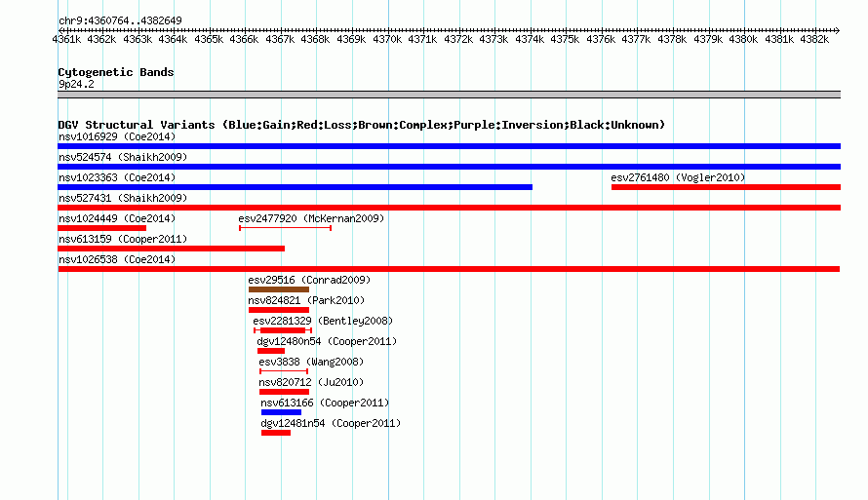Select nsv1023363 (Coe2014) label

117,177
